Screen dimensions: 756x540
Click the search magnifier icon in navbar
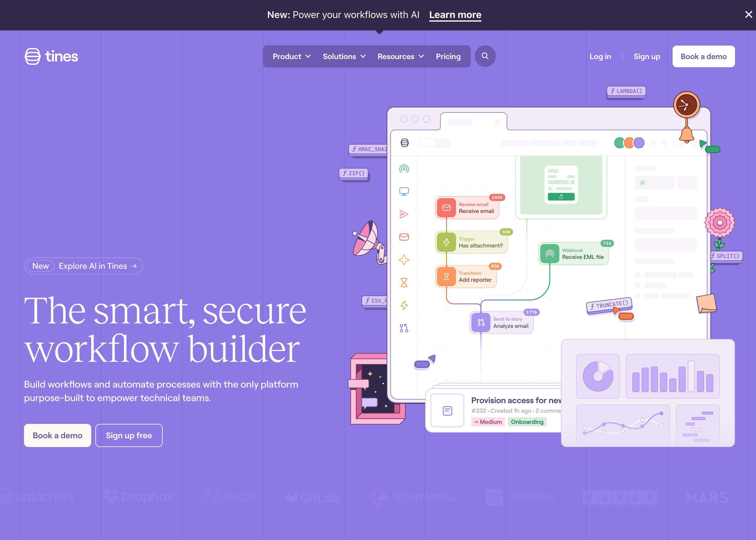(485, 56)
